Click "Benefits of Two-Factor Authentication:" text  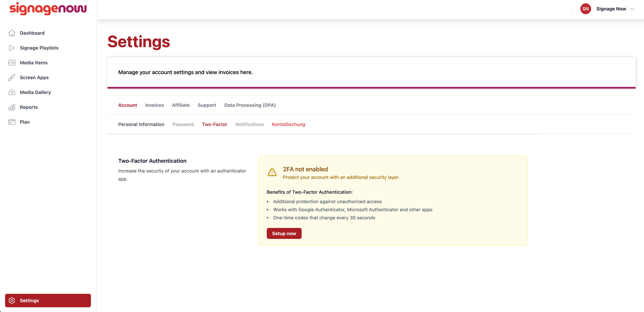click(310, 192)
